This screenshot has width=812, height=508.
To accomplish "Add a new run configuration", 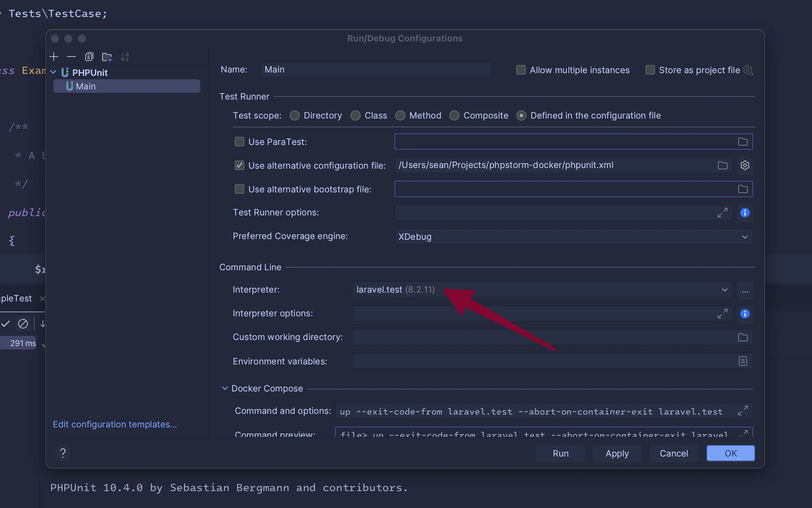I will 54,57.
